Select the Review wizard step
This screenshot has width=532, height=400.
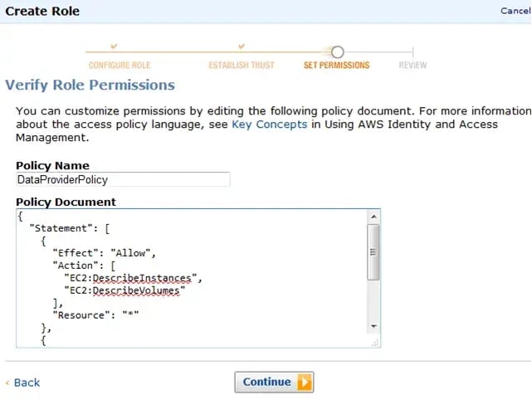[412, 65]
